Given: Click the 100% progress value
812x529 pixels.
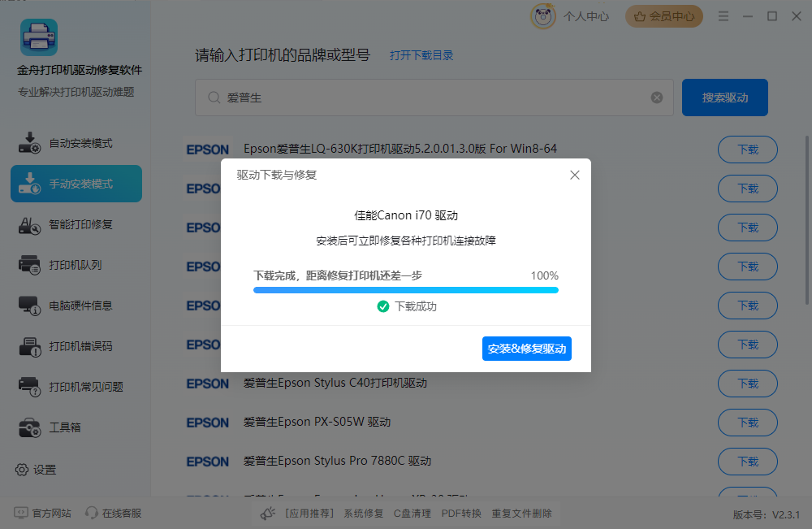Looking at the screenshot, I should (x=544, y=275).
